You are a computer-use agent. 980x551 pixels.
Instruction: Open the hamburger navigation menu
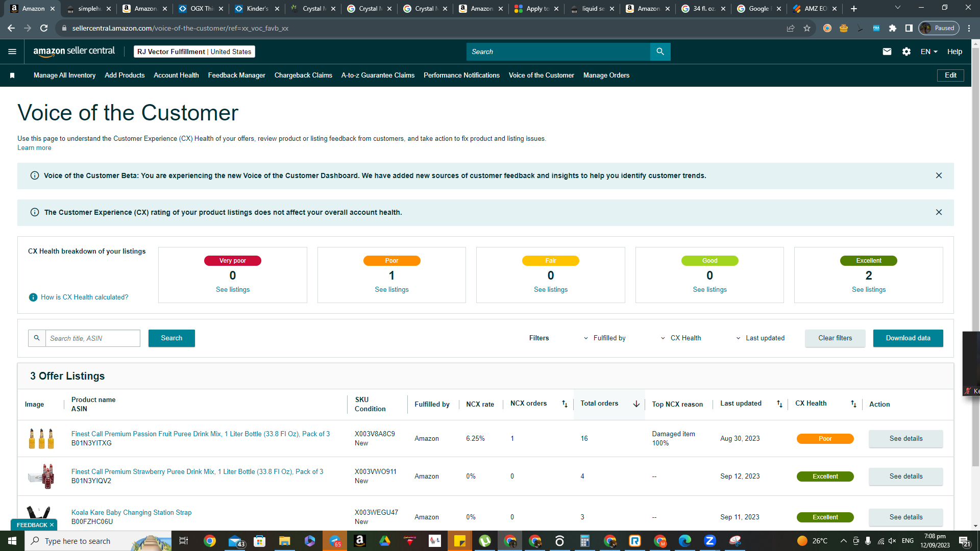pyautogui.click(x=12, y=52)
